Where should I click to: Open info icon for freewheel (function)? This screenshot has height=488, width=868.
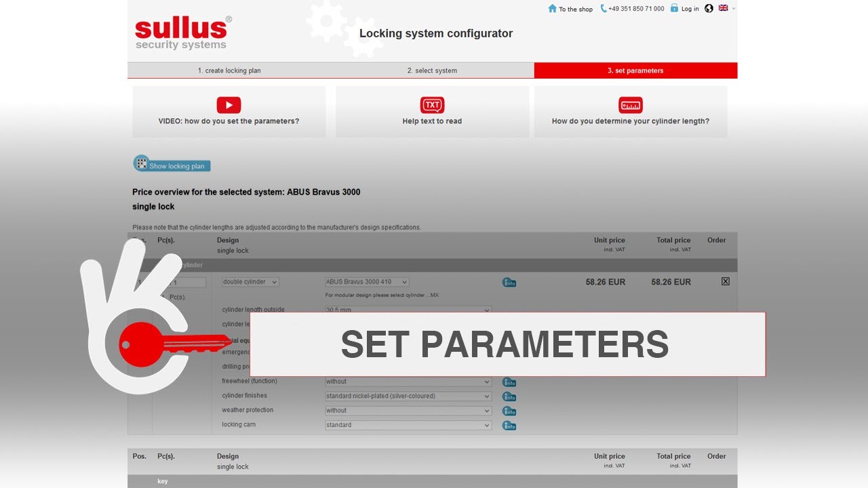509,382
